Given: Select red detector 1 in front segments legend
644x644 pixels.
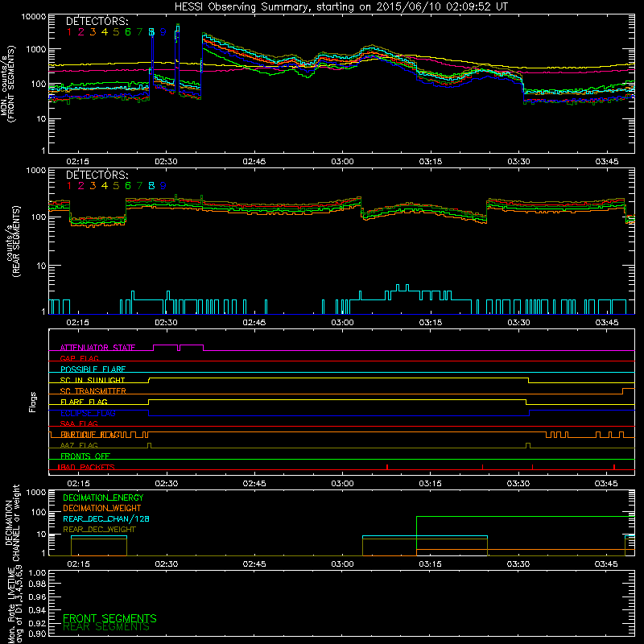Looking at the screenshot, I should [69, 32].
